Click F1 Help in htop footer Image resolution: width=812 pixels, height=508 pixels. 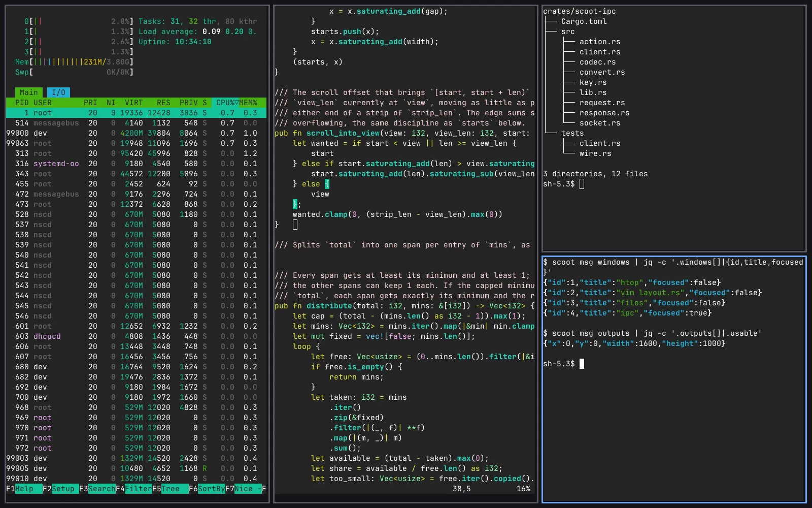coord(24,489)
